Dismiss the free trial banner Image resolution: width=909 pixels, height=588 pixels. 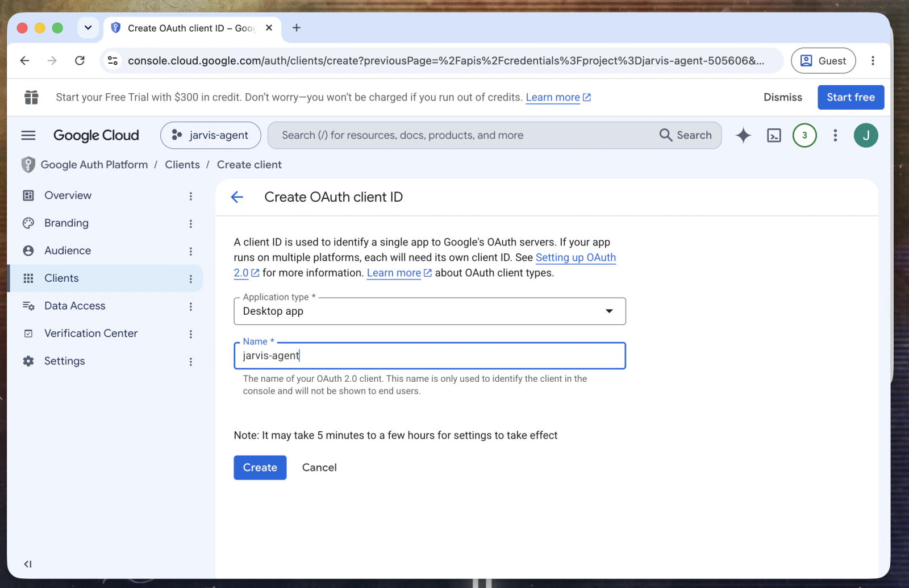tap(783, 97)
